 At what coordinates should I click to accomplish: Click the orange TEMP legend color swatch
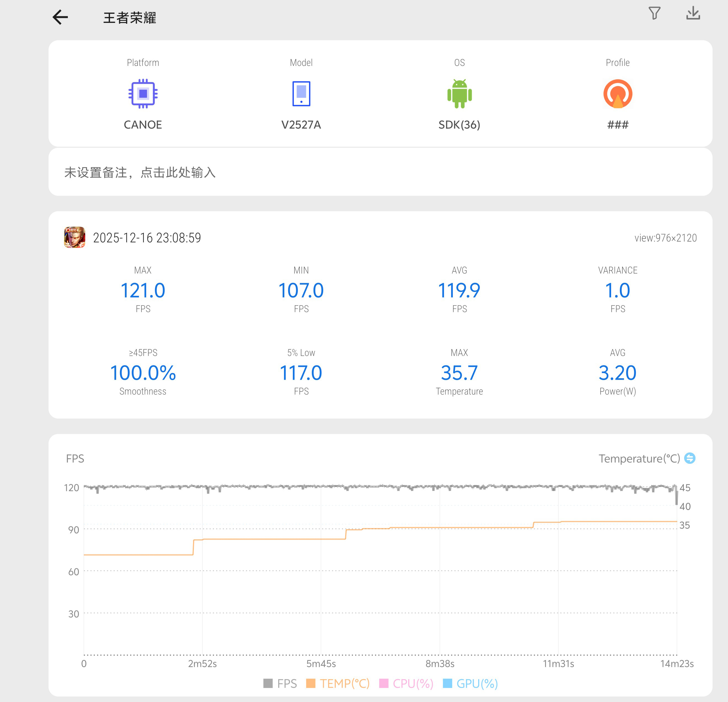[311, 684]
